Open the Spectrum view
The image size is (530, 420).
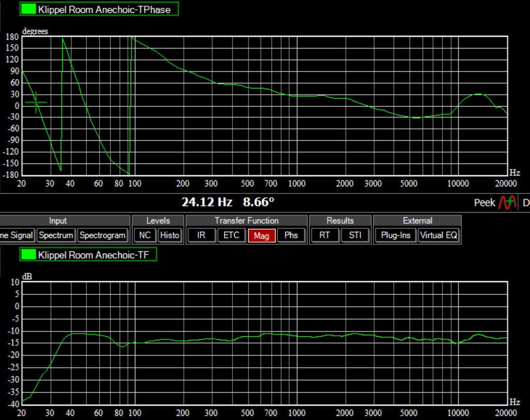[56, 235]
